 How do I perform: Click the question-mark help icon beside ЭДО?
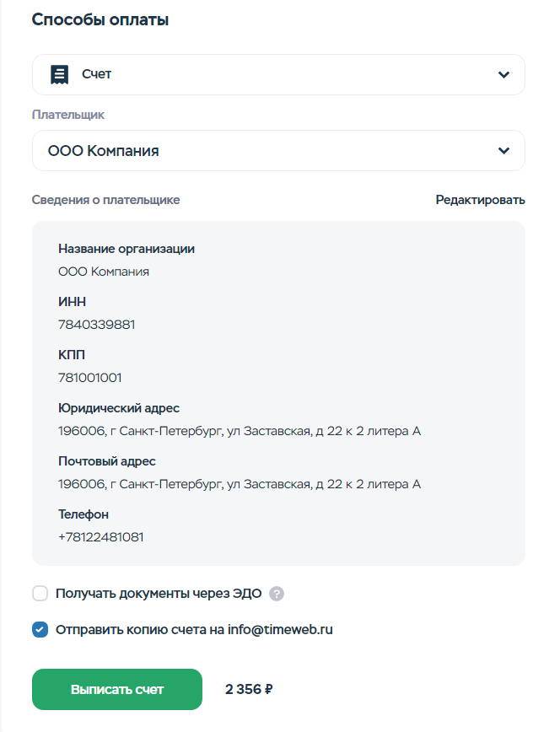[277, 594]
